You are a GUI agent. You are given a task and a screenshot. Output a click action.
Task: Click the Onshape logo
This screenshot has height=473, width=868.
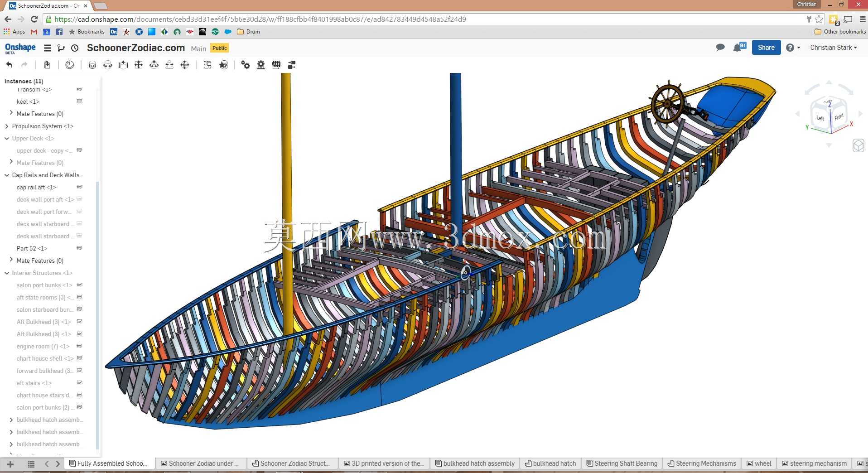20,48
